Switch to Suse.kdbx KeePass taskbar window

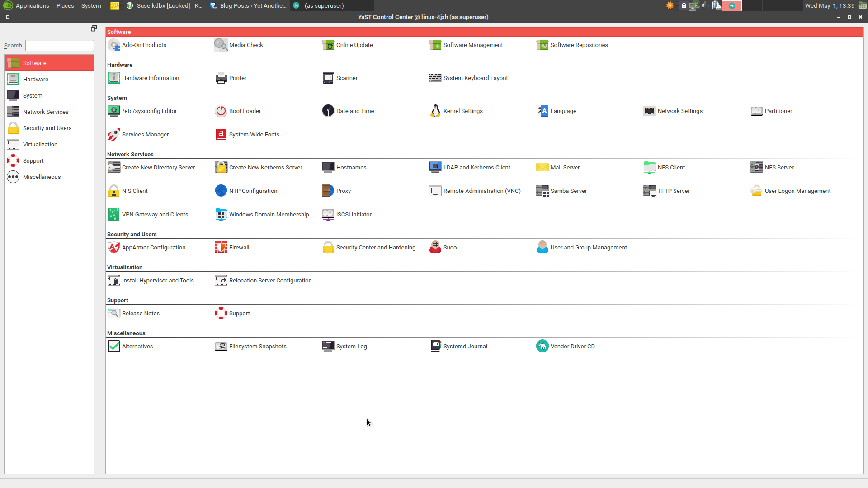click(165, 5)
